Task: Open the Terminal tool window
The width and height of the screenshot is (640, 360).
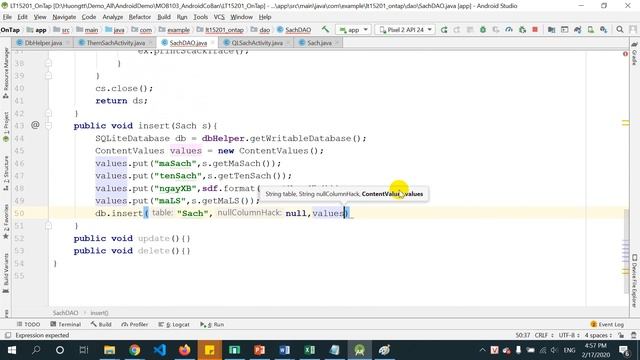Action: [x=65, y=324]
